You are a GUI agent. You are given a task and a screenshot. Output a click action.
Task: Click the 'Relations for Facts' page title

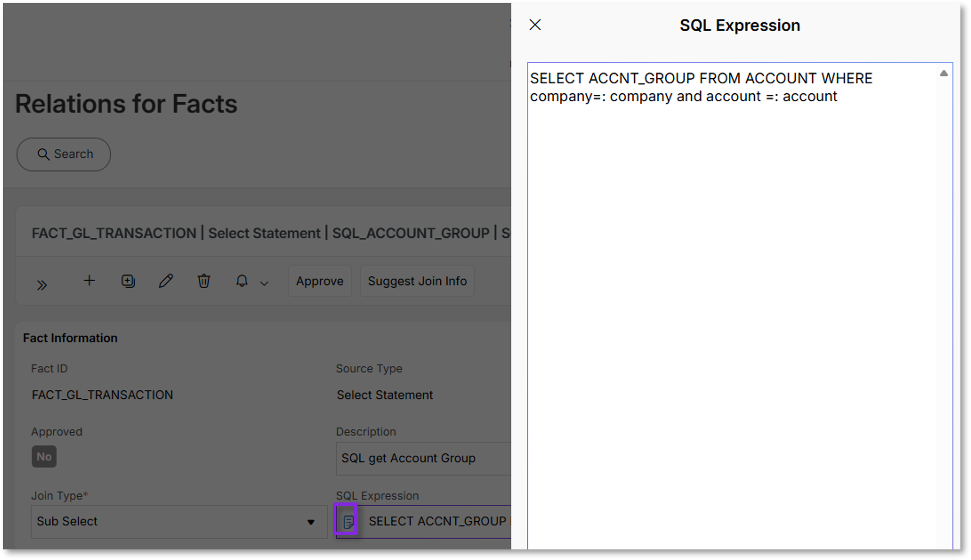(x=126, y=104)
